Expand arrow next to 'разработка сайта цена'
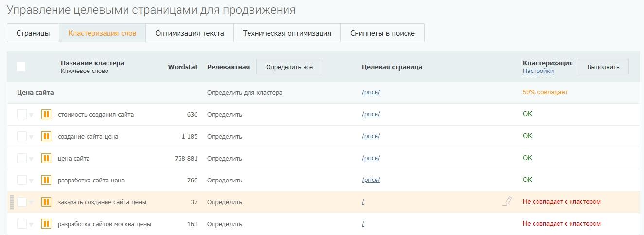This screenshot has width=644, height=235. (31, 181)
